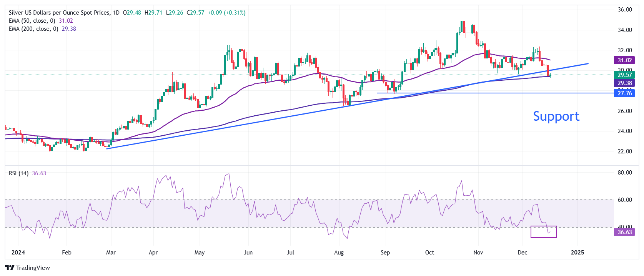Click the EMA (50, close, 0) legend
Viewport: 644px width, 276px height.
pyautogui.click(x=32, y=21)
